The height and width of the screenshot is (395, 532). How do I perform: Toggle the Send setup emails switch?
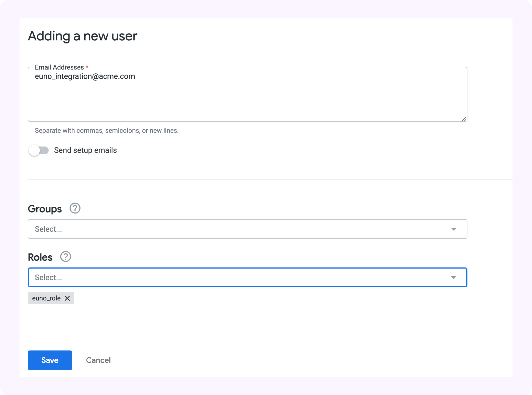(39, 150)
